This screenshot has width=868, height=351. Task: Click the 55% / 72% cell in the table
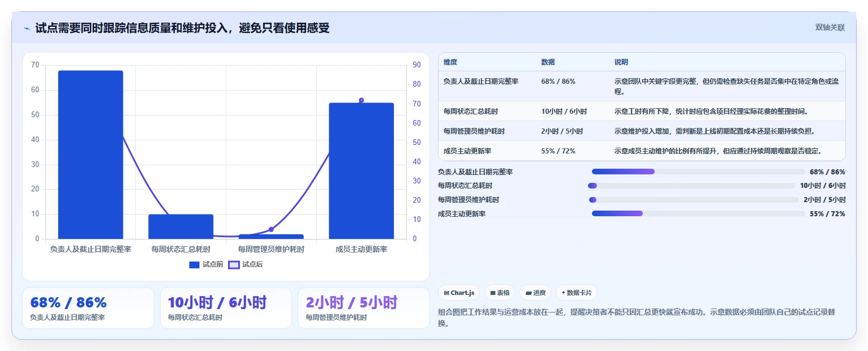(x=558, y=151)
